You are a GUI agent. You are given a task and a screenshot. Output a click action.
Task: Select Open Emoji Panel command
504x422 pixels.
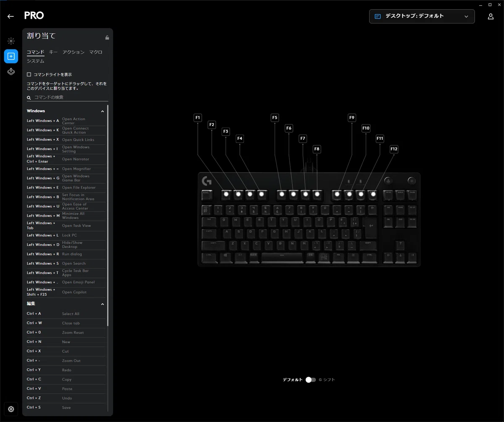(x=66, y=282)
